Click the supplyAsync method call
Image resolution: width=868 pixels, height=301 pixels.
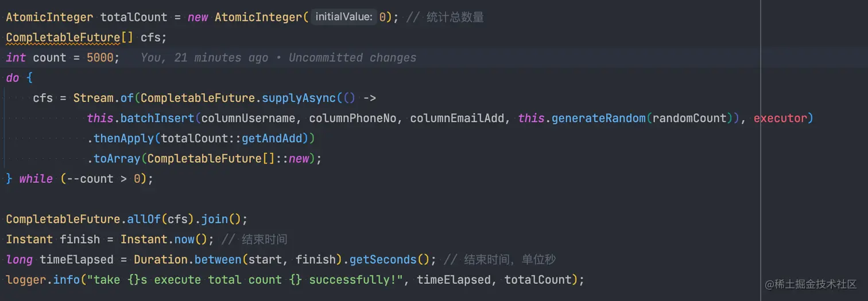[x=299, y=98]
